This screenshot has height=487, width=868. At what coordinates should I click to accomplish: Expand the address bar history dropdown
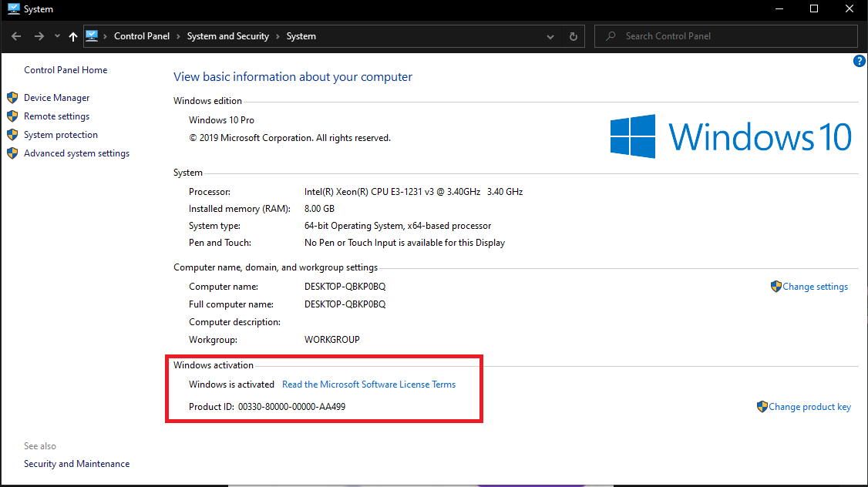550,36
